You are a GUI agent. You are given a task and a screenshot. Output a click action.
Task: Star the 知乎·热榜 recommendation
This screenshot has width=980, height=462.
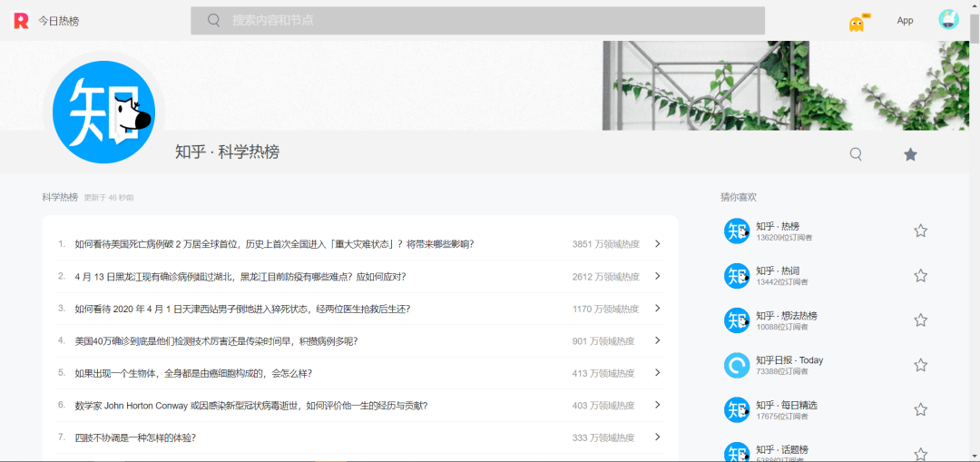tap(920, 231)
